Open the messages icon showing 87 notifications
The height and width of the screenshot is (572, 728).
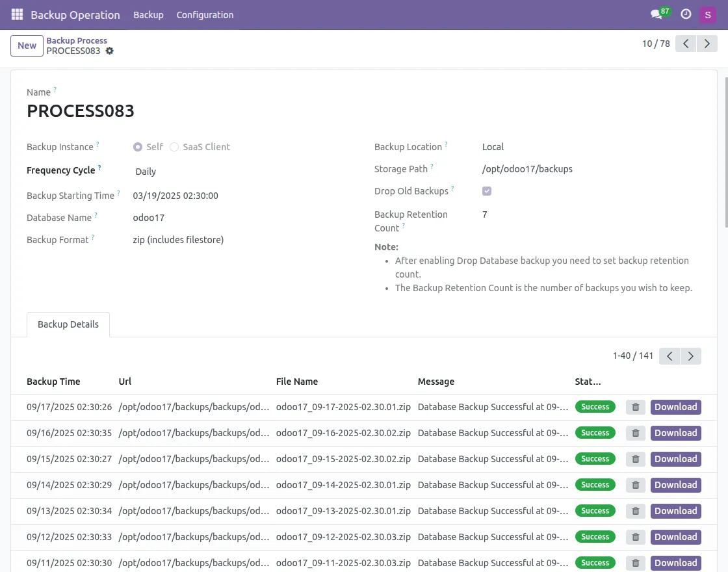(655, 14)
